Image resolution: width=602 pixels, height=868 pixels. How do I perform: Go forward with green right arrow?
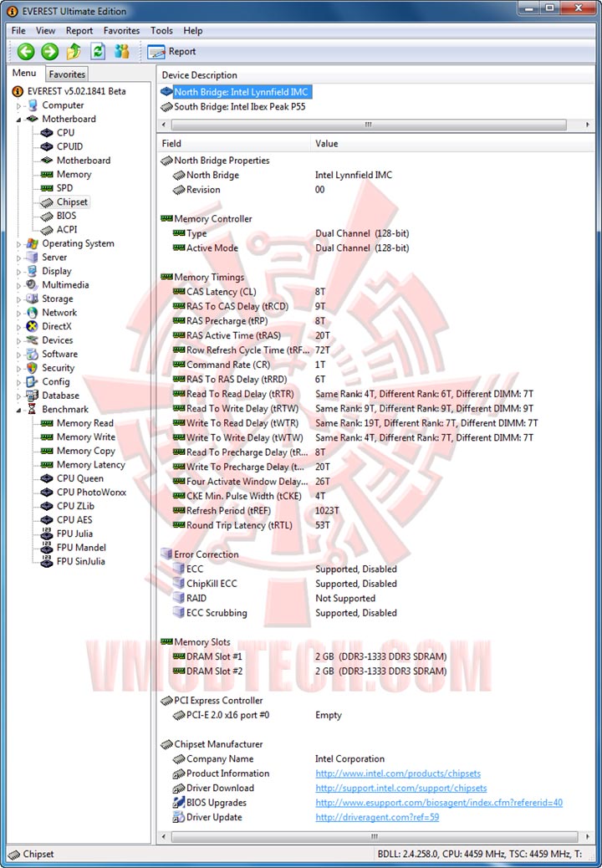[x=50, y=52]
